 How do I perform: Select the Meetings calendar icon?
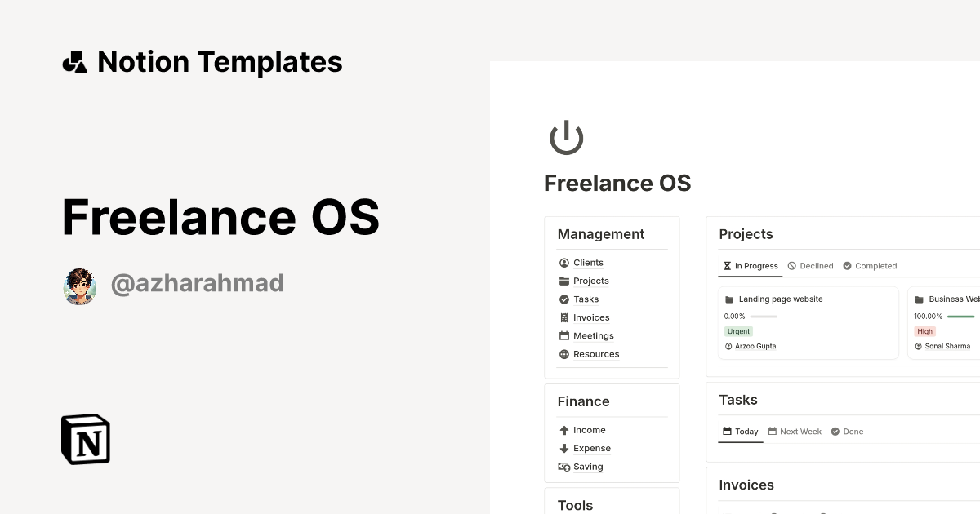[563, 335]
